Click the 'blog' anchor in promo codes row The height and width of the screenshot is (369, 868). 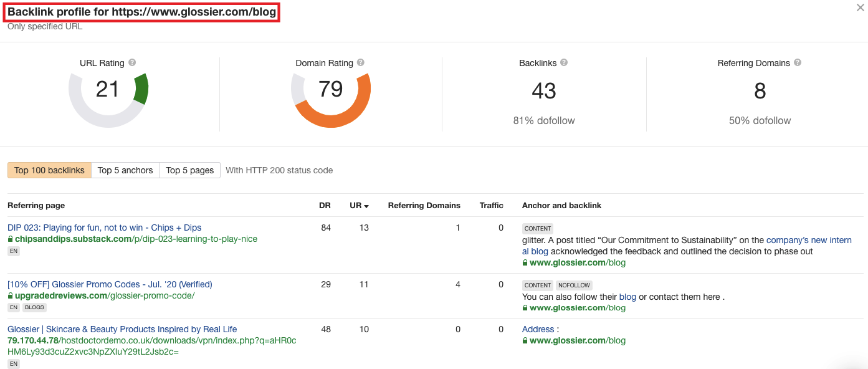(627, 297)
